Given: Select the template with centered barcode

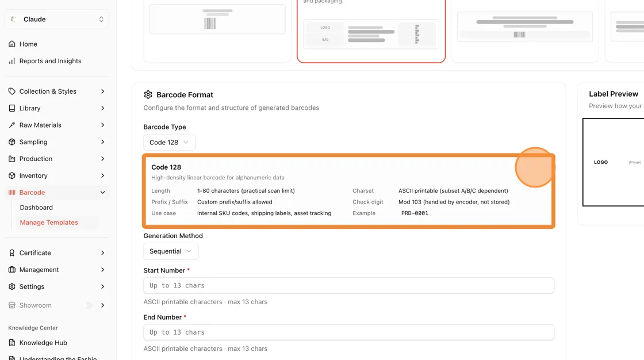Looking at the screenshot, I should (x=217, y=31).
